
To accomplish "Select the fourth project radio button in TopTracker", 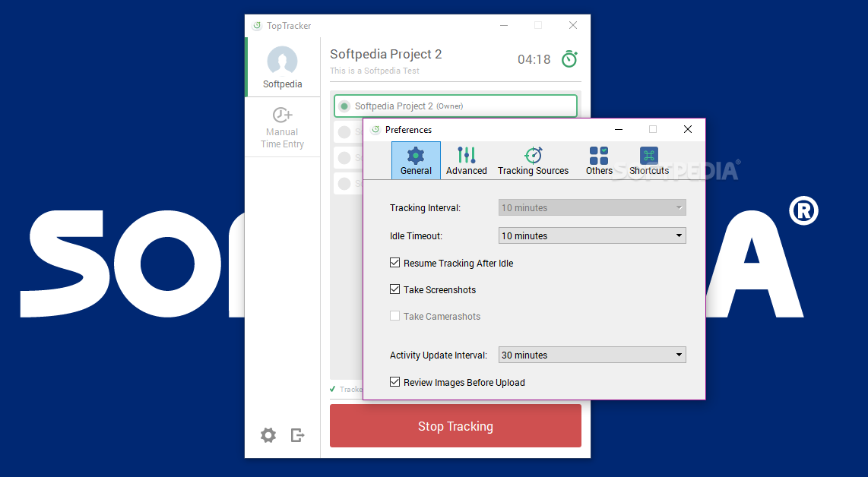I will [344, 183].
